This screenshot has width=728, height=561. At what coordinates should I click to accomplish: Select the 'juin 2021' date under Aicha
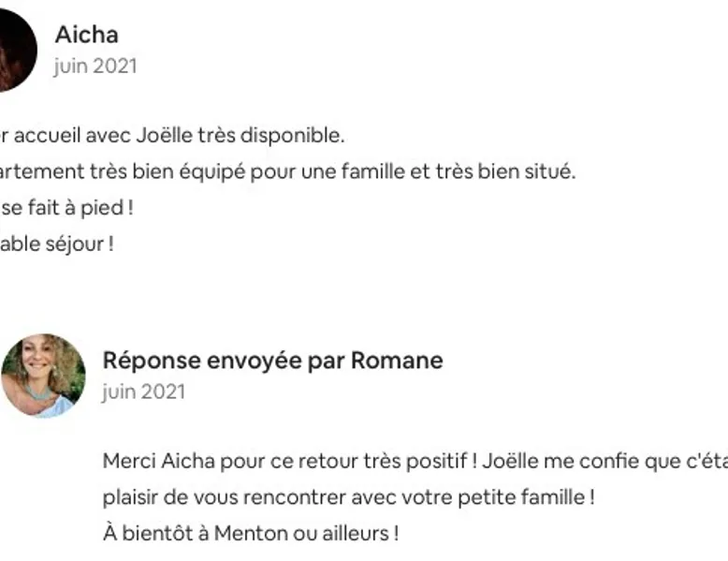tap(95, 66)
